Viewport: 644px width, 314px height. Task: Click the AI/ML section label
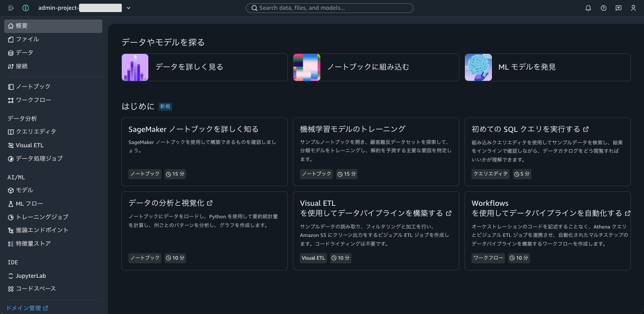(x=16, y=177)
